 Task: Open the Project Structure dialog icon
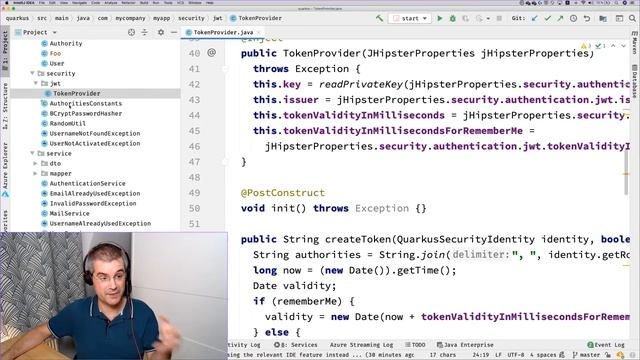(603, 18)
